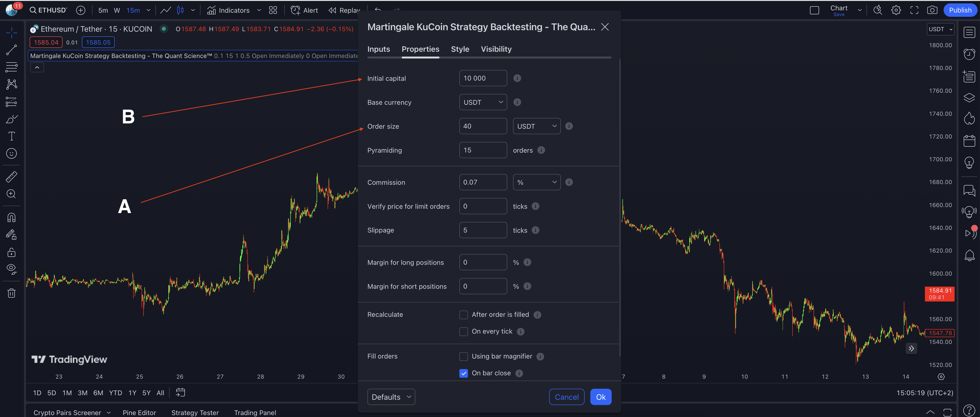Switch to the Inputs tab
This screenshot has height=417, width=980.
378,49
